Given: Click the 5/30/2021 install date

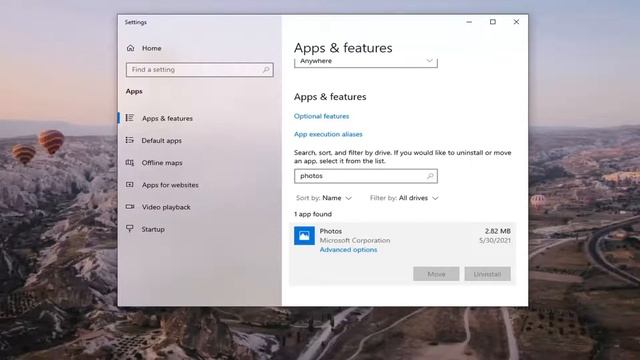Looking at the screenshot, I should pyautogui.click(x=495, y=240).
